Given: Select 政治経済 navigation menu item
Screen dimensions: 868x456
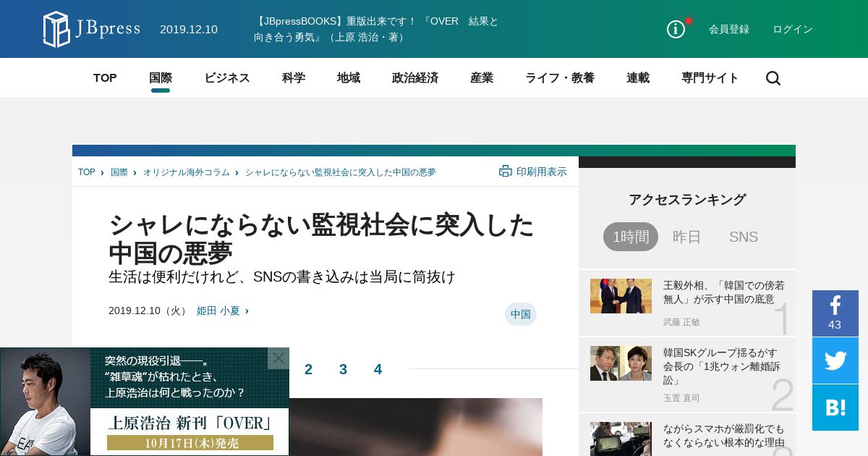Looking at the screenshot, I should 415,78.
